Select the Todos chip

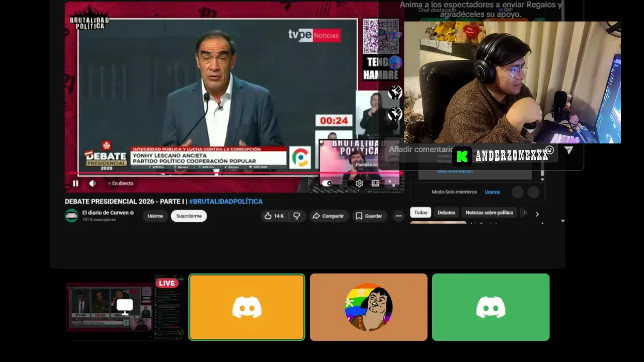point(421,213)
